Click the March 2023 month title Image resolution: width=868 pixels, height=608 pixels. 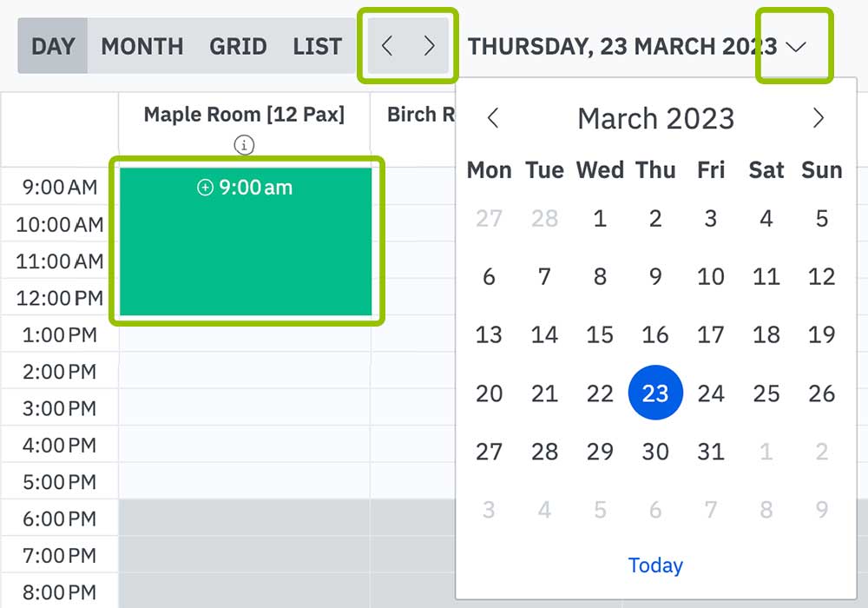(x=655, y=118)
